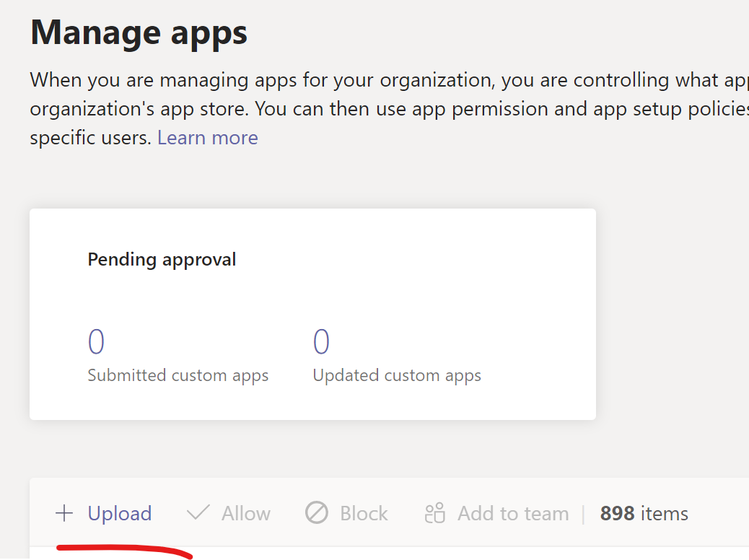Click the plus icon beside Upload
The height and width of the screenshot is (560, 749).
64,513
